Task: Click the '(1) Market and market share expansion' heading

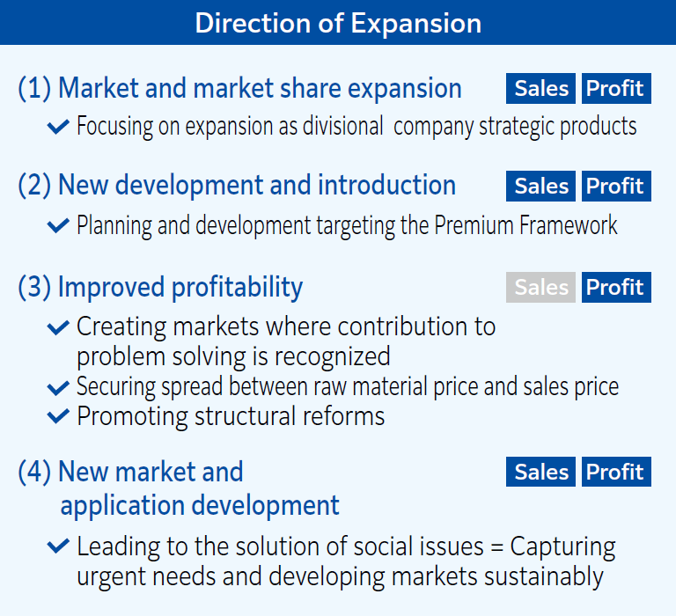Action: click(x=239, y=88)
